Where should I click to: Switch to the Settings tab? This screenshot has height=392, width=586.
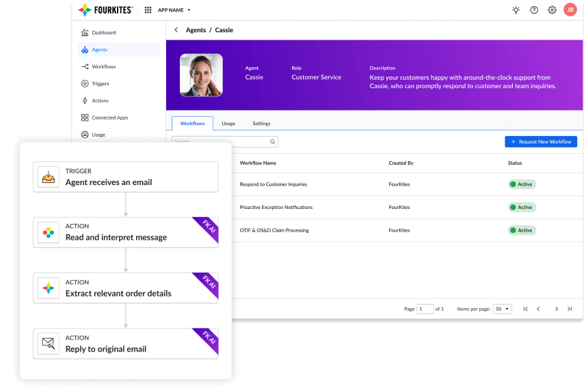coord(261,124)
